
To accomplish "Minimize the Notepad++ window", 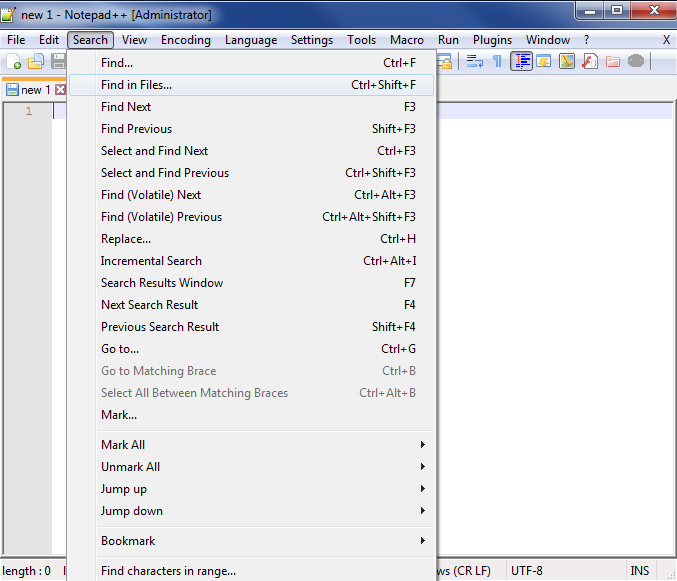I will tap(590, 10).
